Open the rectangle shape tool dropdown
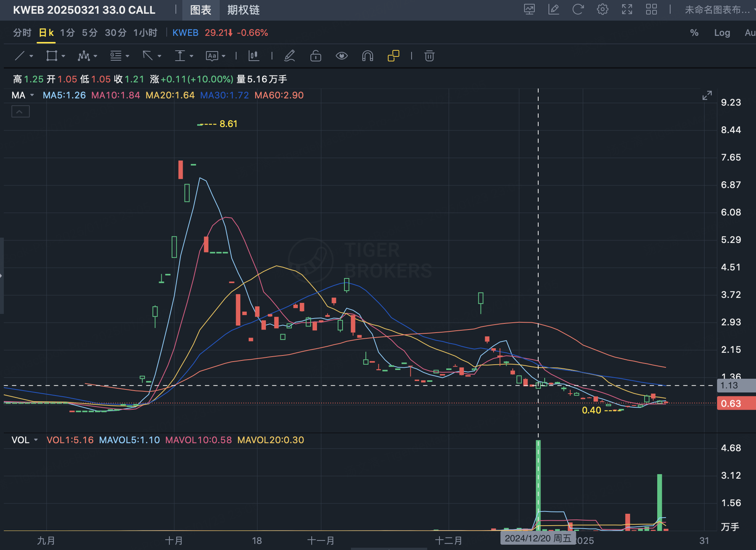 coord(63,56)
